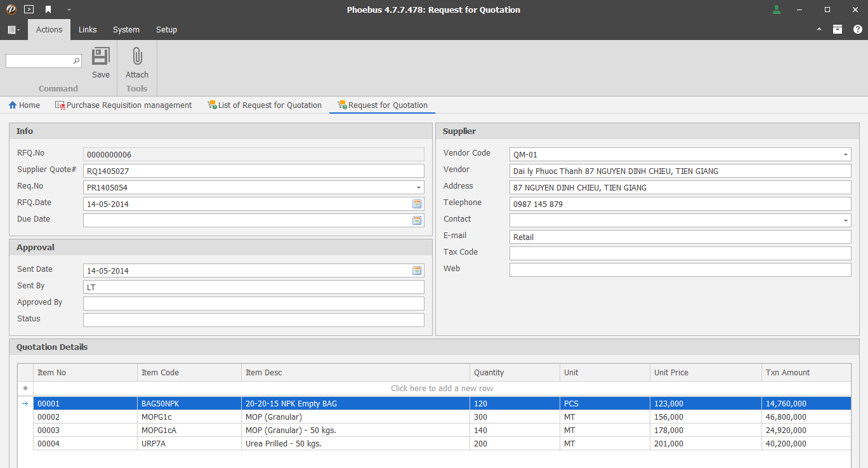Click the E-mail field
868x468 pixels.
pos(680,237)
